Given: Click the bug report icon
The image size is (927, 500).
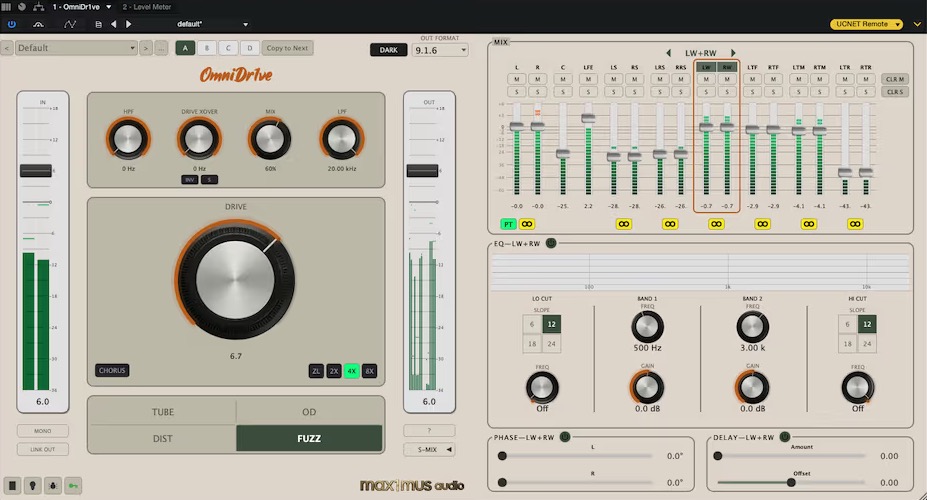Looking at the screenshot, I should (53, 486).
